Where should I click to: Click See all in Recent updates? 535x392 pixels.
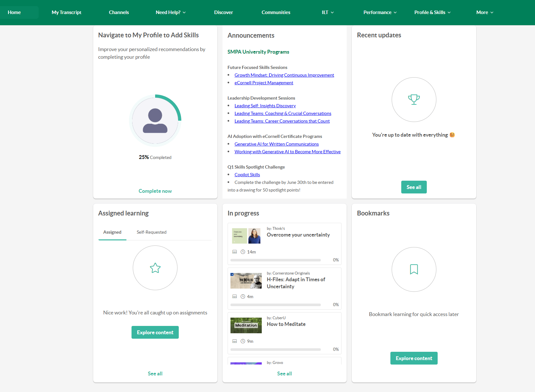[x=414, y=187]
